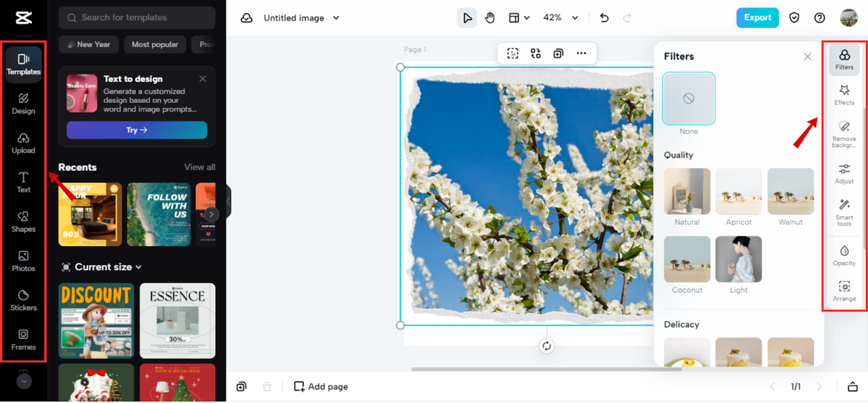The width and height of the screenshot is (868, 403).
Task: Expand the sidebar's more options chevron
Action: pyautogui.click(x=24, y=381)
